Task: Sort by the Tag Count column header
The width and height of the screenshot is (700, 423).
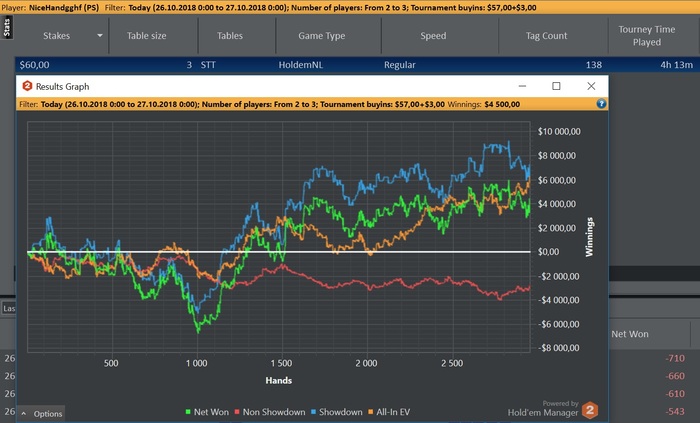Action: pos(546,36)
